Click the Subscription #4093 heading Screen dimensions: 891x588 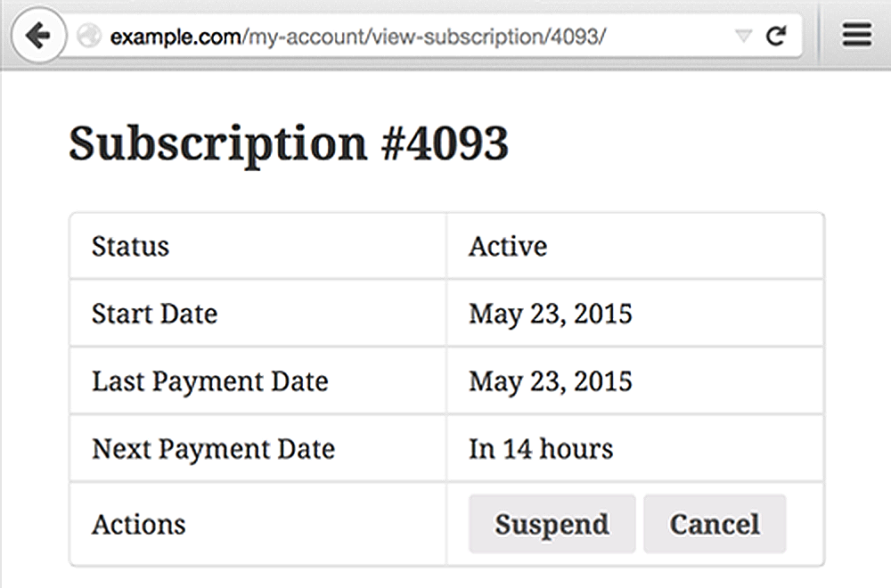click(289, 143)
